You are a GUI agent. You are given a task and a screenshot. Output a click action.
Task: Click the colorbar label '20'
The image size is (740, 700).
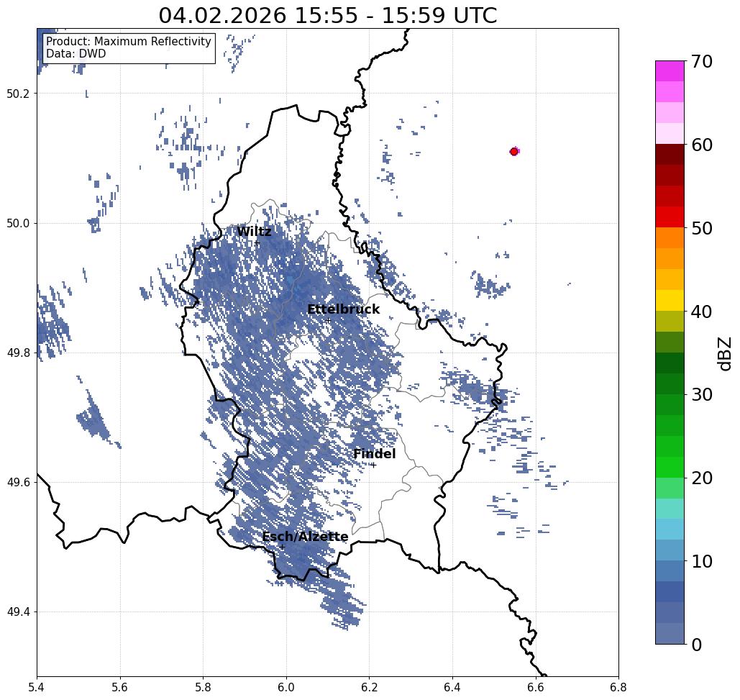(x=702, y=478)
